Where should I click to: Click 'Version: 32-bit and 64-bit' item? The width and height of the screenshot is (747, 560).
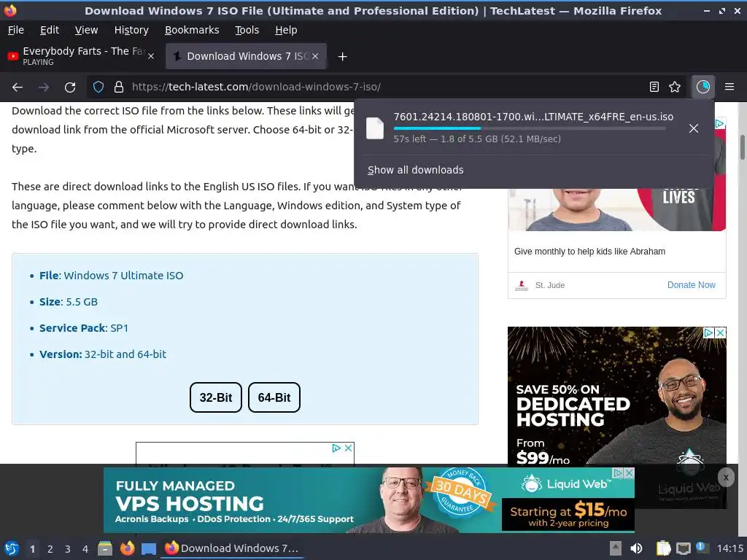102,354
